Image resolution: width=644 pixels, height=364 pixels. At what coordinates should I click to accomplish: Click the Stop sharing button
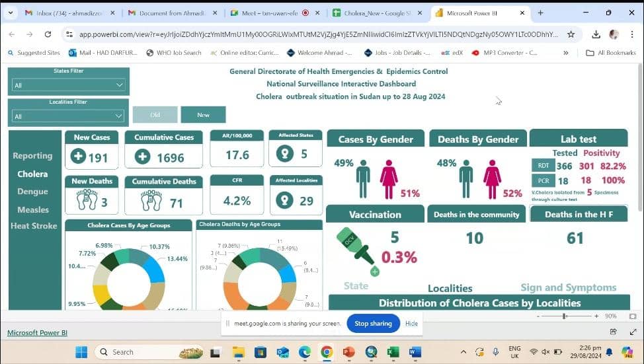tap(373, 324)
